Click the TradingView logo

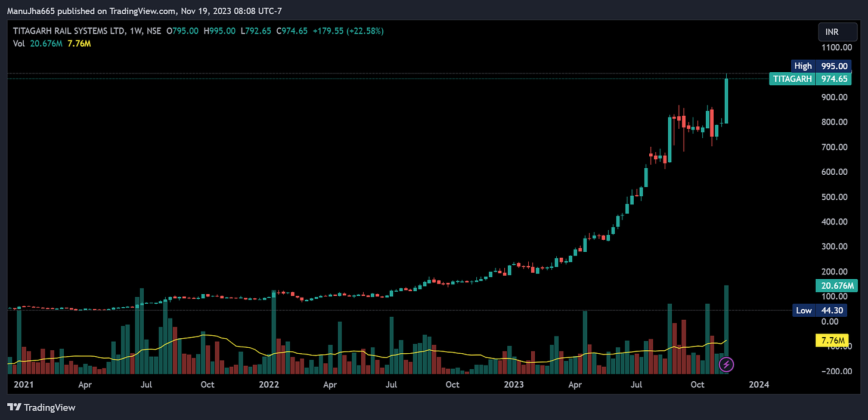point(41,407)
